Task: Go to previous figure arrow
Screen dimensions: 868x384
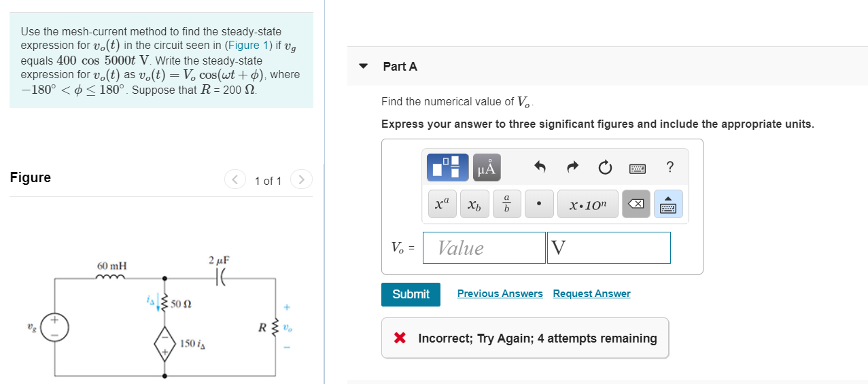Action: coord(235,180)
